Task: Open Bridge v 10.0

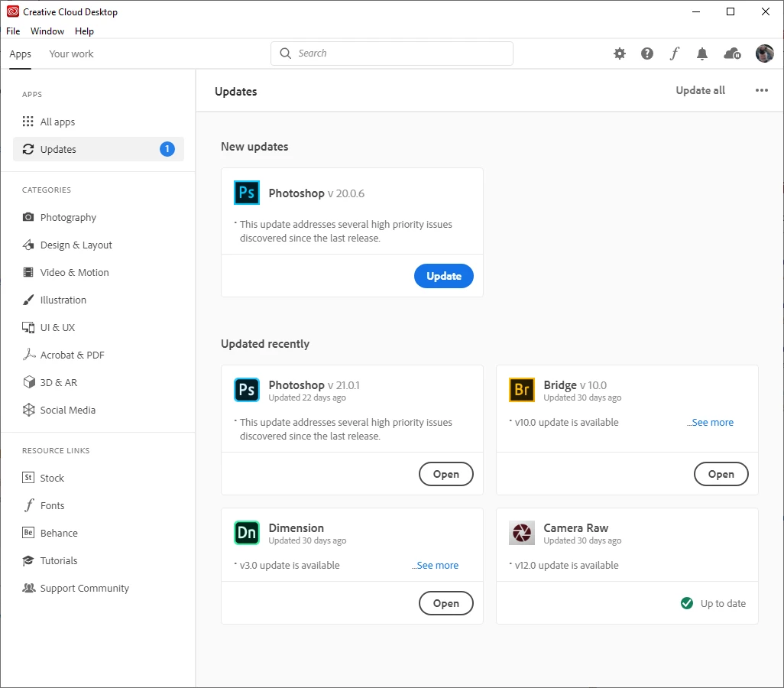Action: [721, 474]
